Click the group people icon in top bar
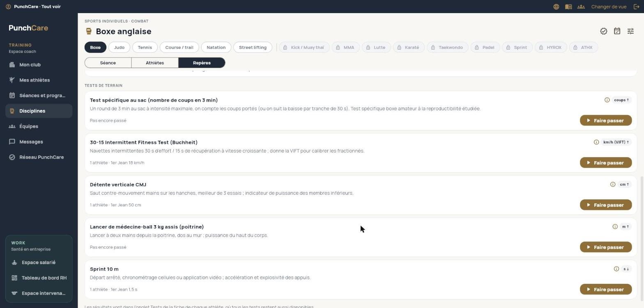Image resolution: width=644 pixels, height=308 pixels. (x=581, y=7)
